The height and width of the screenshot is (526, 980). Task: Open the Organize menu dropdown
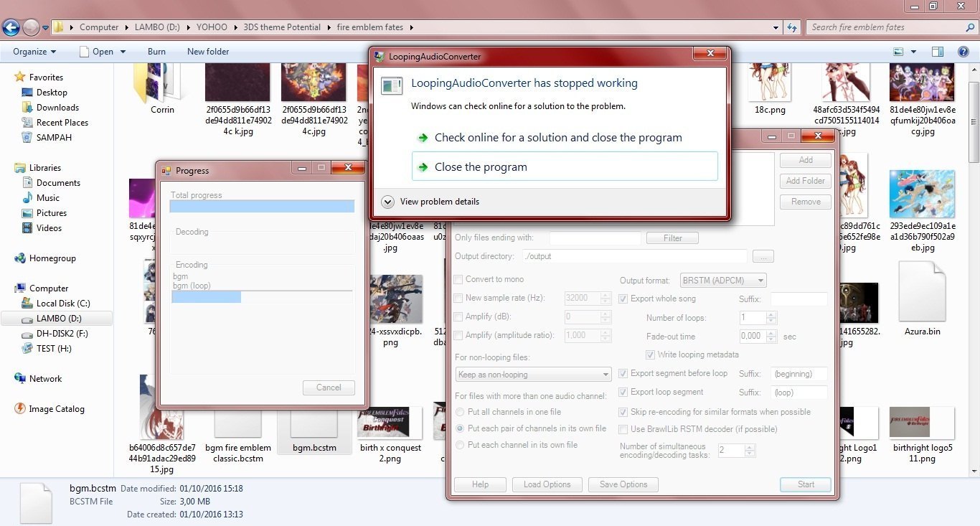click(34, 52)
